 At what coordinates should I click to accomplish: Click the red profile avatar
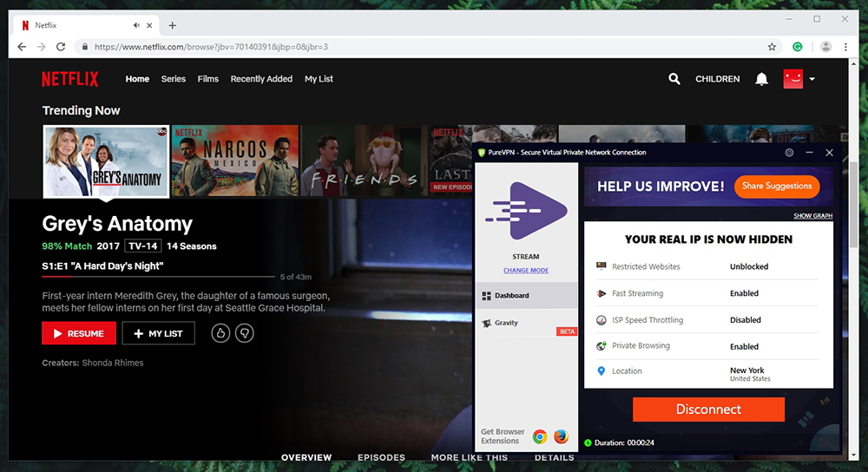pyautogui.click(x=792, y=79)
